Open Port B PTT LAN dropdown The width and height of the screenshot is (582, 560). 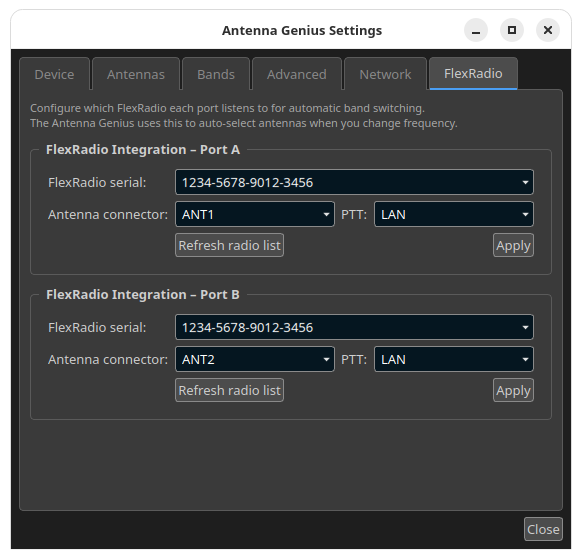point(454,359)
